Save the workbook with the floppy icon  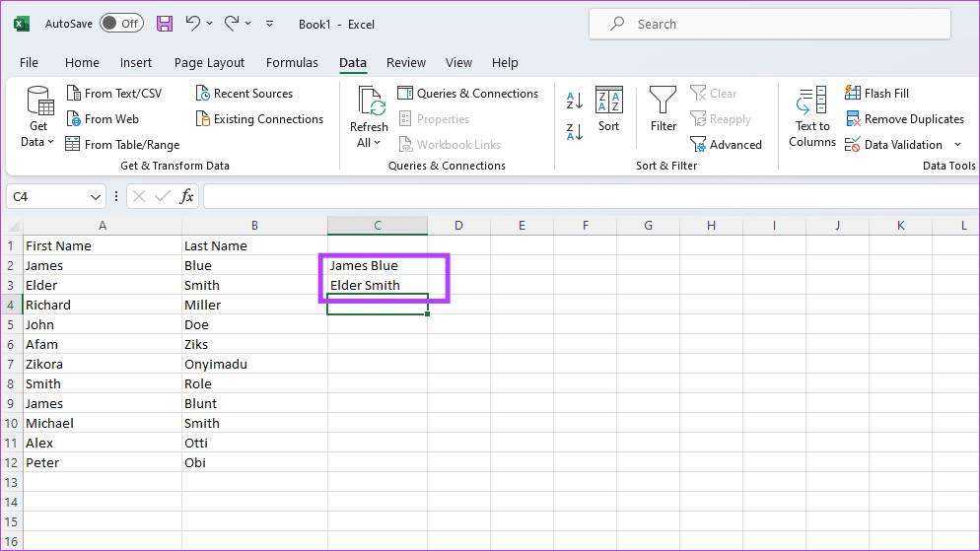[x=165, y=24]
